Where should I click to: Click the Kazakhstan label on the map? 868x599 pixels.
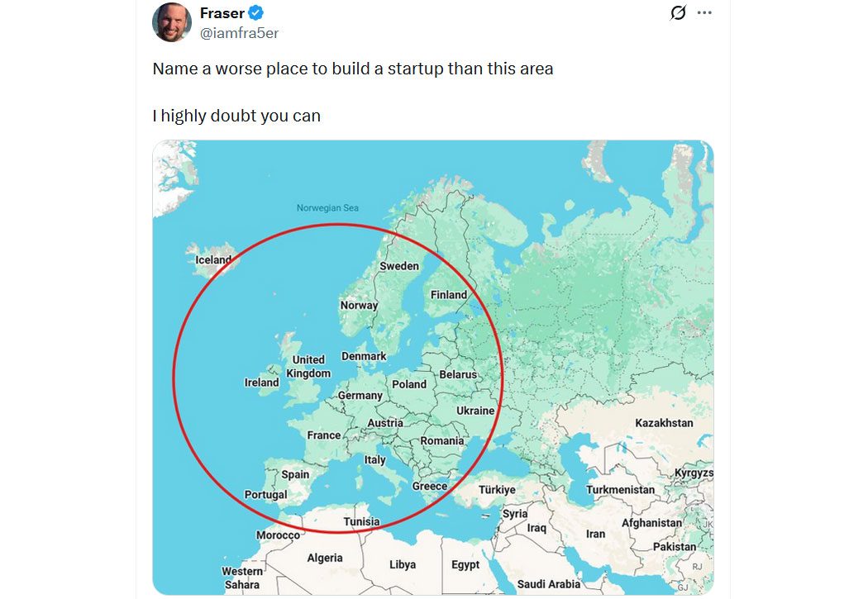(x=664, y=423)
